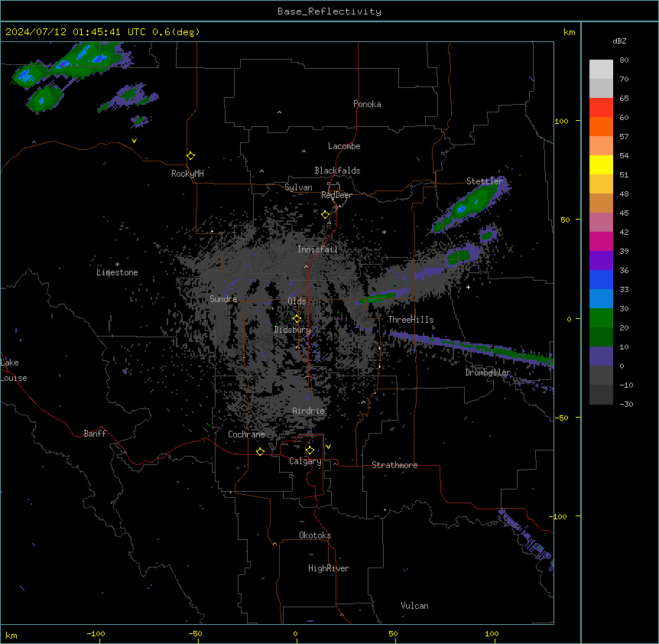Click the yellow diamond marker below Cochrane
Image resolution: width=659 pixels, height=644 pixels.
click(x=260, y=451)
